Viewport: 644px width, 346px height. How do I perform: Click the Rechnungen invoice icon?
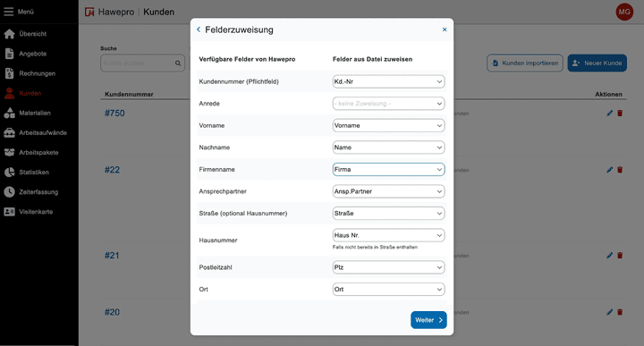click(x=10, y=73)
